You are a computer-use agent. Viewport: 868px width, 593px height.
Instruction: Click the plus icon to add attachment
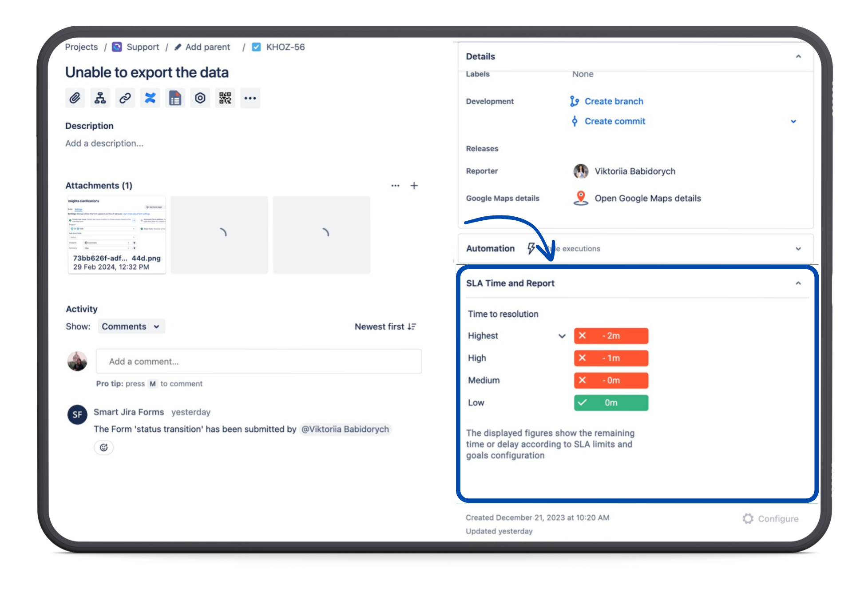pyautogui.click(x=414, y=186)
